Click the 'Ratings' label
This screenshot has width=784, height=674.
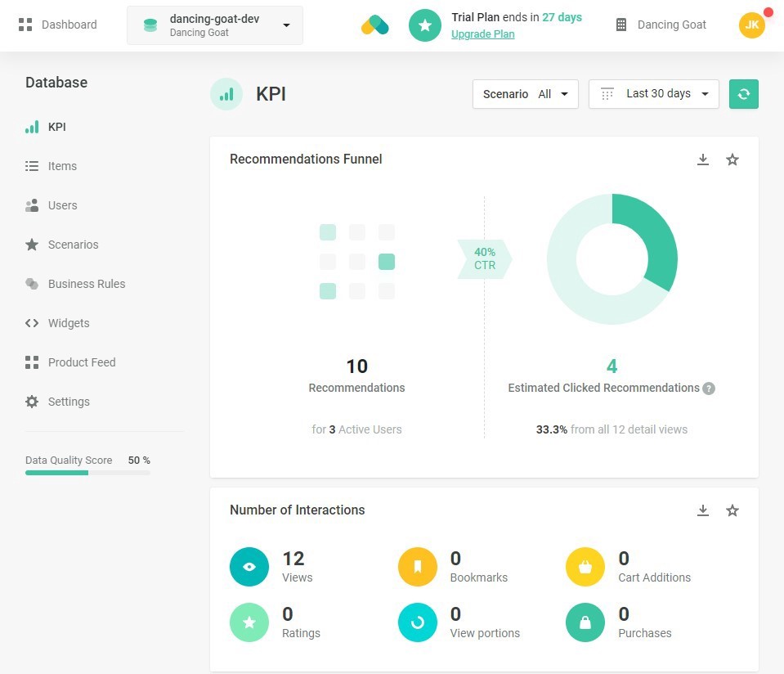(x=301, y=633)
